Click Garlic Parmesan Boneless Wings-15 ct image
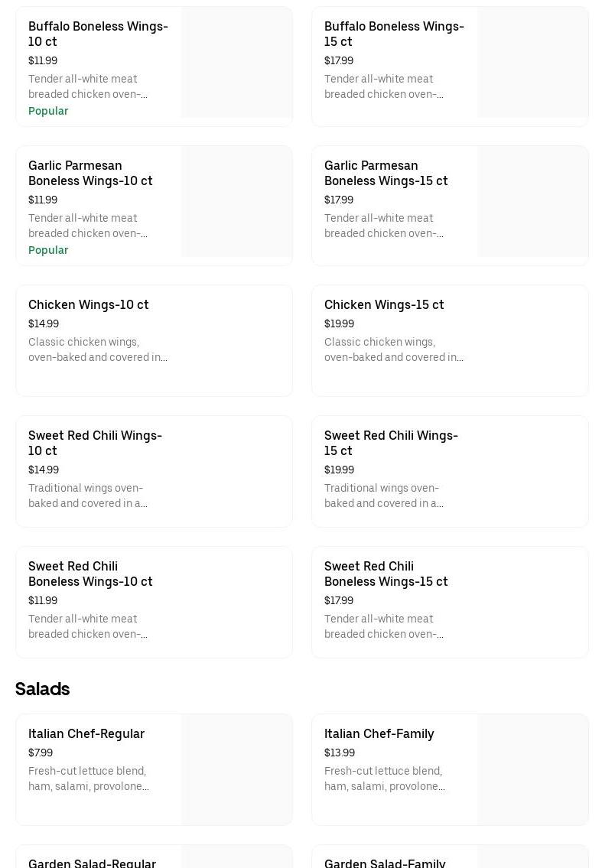 click(532, 202)
